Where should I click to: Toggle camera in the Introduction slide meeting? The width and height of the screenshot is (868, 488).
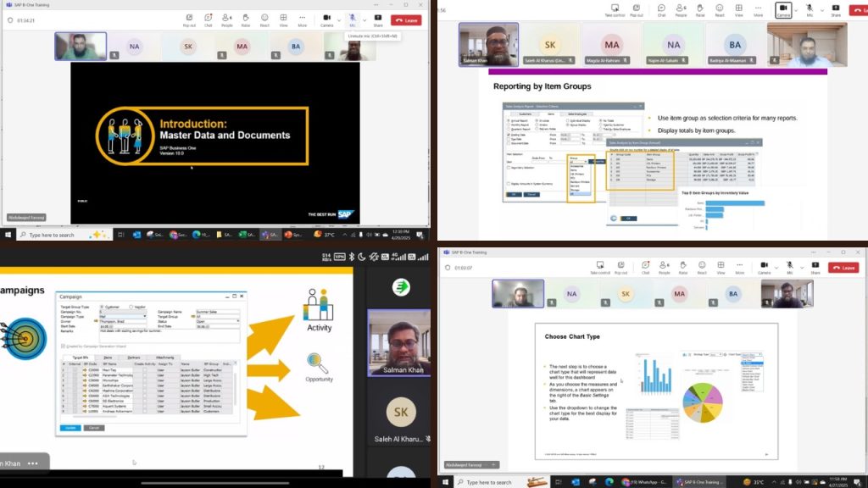[x=326, y=20]
